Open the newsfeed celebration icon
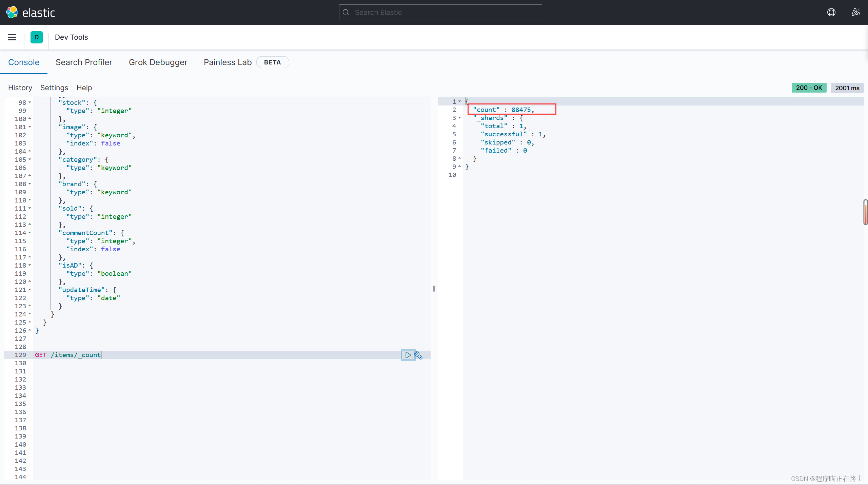 (x=855, y=13)
